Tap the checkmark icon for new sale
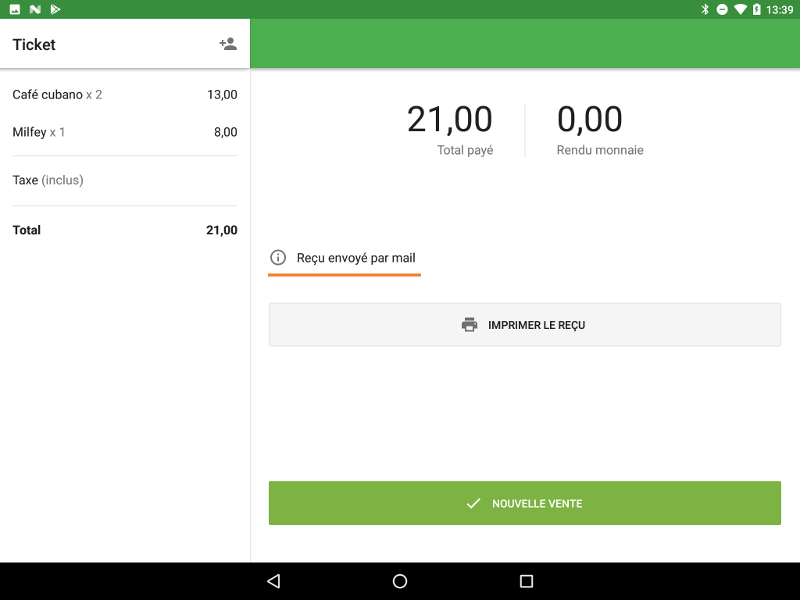 click(473, 504)
